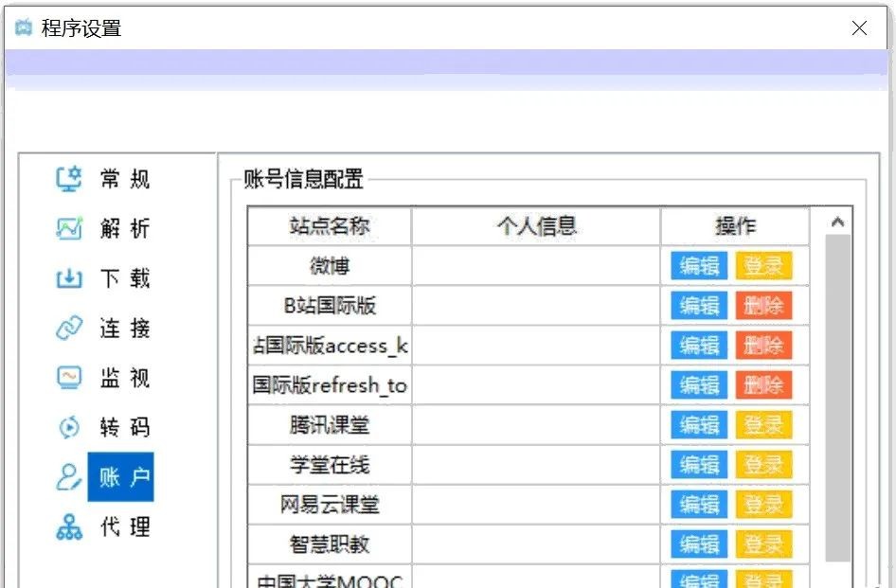Click the 解析 parsing chart icon
This screenshot has width=896, height=588.
click(69, 228)
